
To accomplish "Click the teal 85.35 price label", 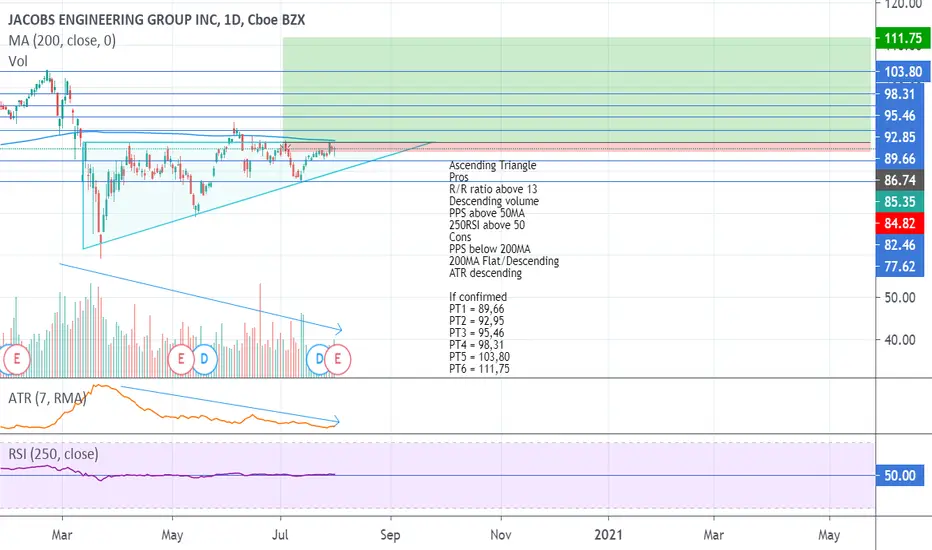I will (899, 202).
